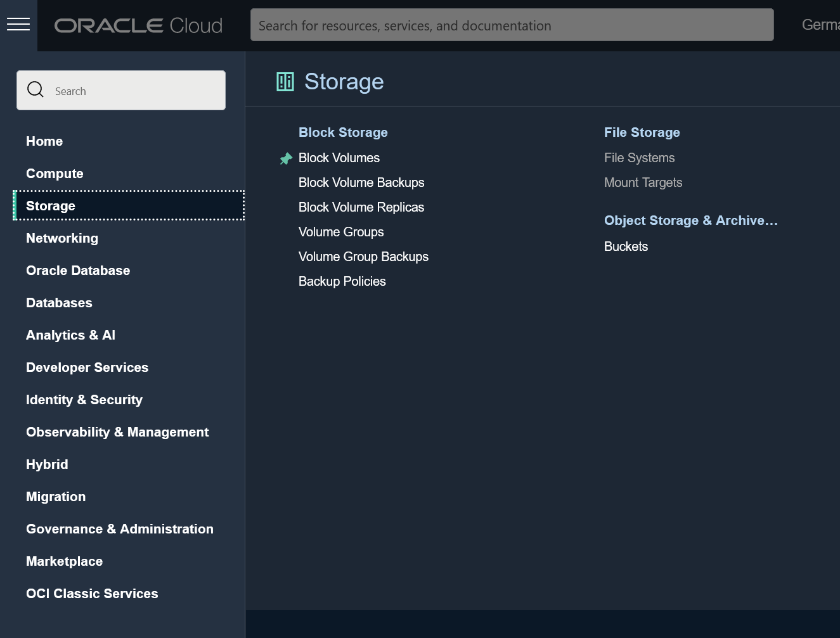Open File Systems under File Storage
This screenshot has width=840, height=638.
tap(639, 158)
